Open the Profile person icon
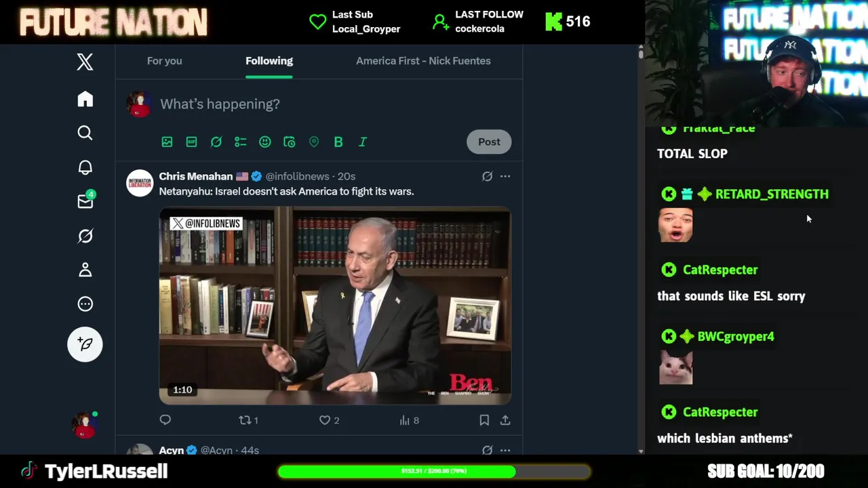Screen dimensions: 868x488 pos(85,270)
